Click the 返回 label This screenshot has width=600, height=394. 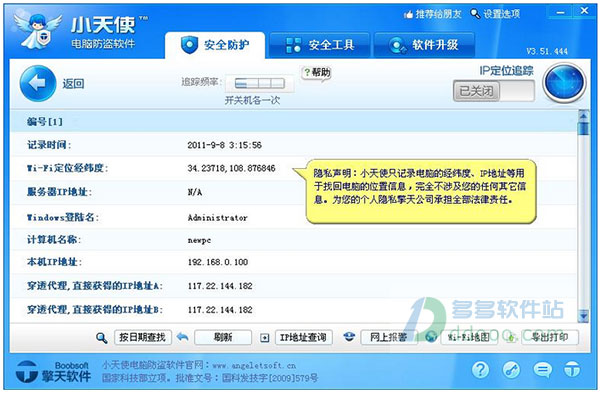(73, 83)
